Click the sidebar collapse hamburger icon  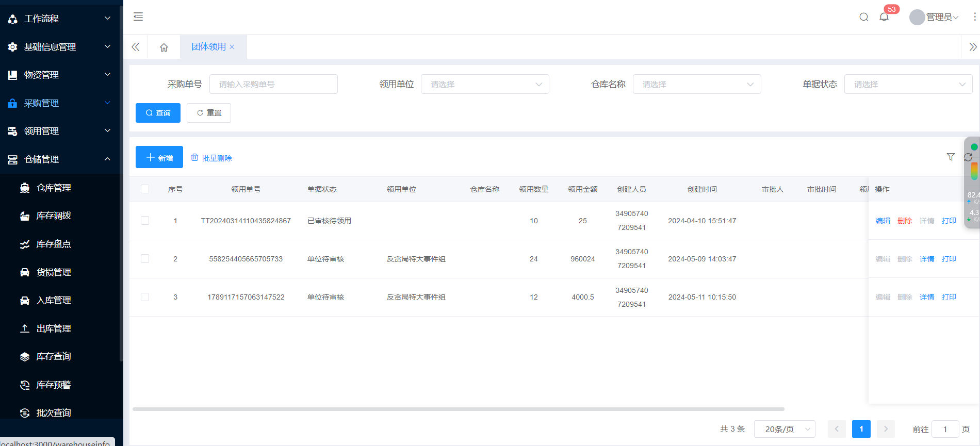point(138,17)
